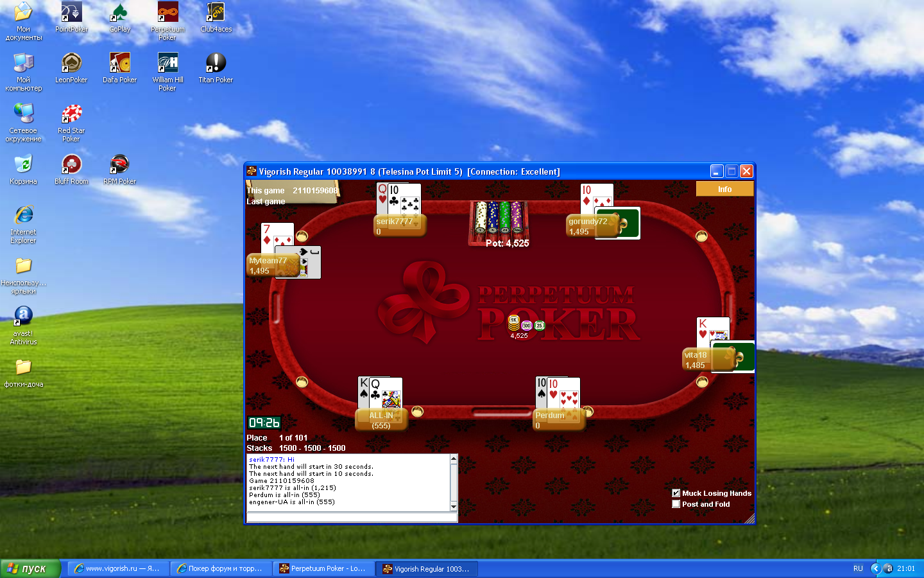Click the serik7777 player seat plate
Screen dimensions: 924x578
(400, 225)
